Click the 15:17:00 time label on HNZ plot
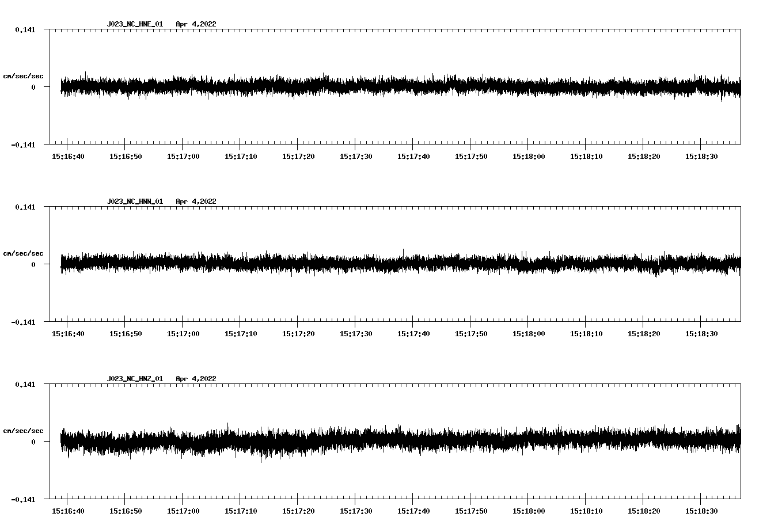The width and height of the screenshot is (782, 532). [x=183, y=511]
